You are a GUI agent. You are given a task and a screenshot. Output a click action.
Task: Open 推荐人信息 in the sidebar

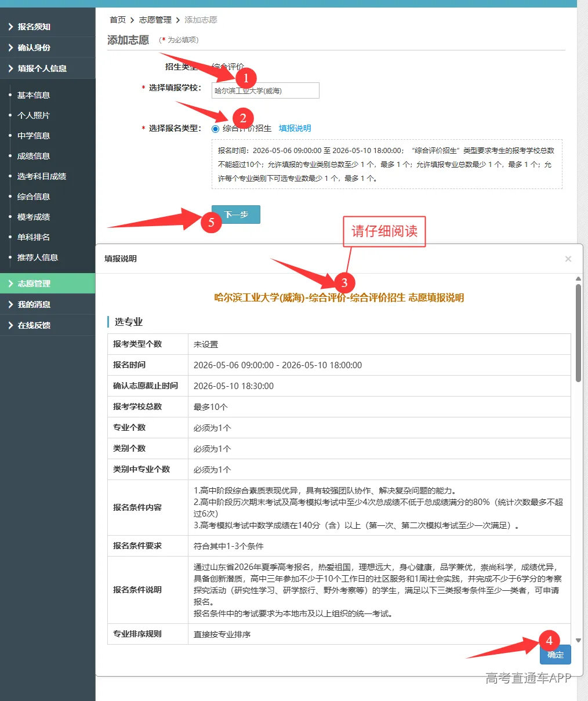coord(38,257)
